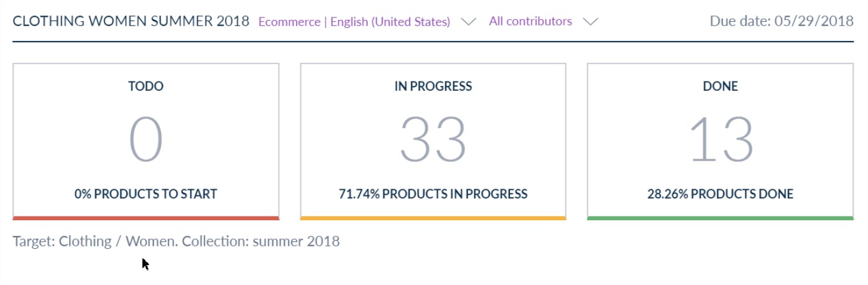Click the chevron beside All contributors

(591, 22)
